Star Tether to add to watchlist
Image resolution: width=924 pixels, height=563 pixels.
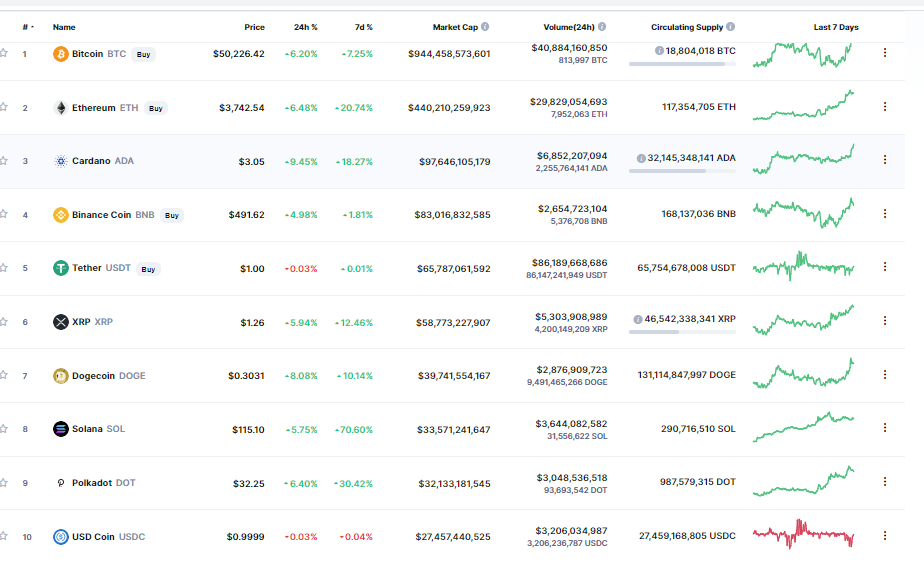point(4,268)
